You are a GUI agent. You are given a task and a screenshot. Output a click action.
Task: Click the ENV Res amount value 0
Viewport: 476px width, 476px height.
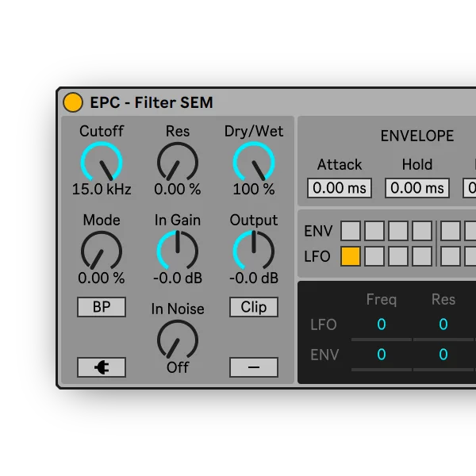tap(443, 355)
